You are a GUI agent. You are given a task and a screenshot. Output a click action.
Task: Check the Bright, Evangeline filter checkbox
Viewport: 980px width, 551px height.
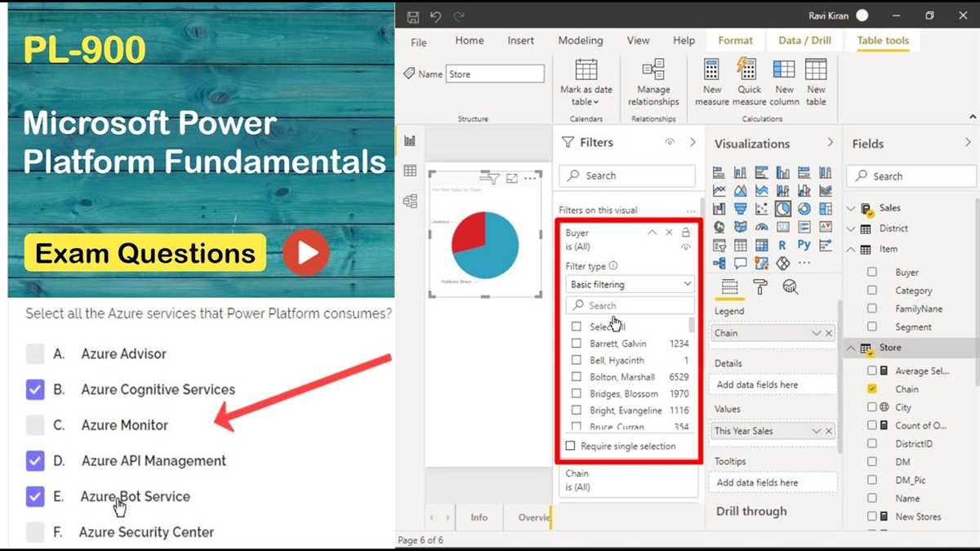tap(577, 411)
